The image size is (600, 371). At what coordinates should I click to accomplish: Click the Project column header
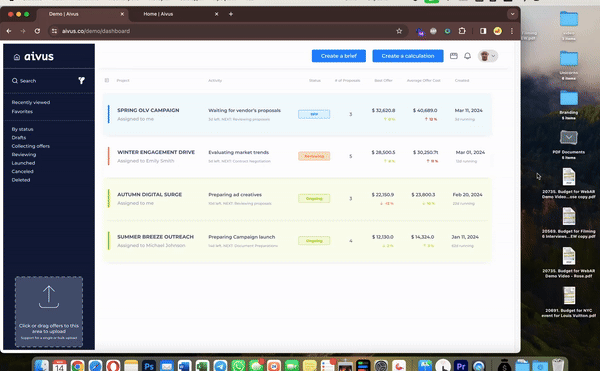pyautogui.click(x=123, y=80)
